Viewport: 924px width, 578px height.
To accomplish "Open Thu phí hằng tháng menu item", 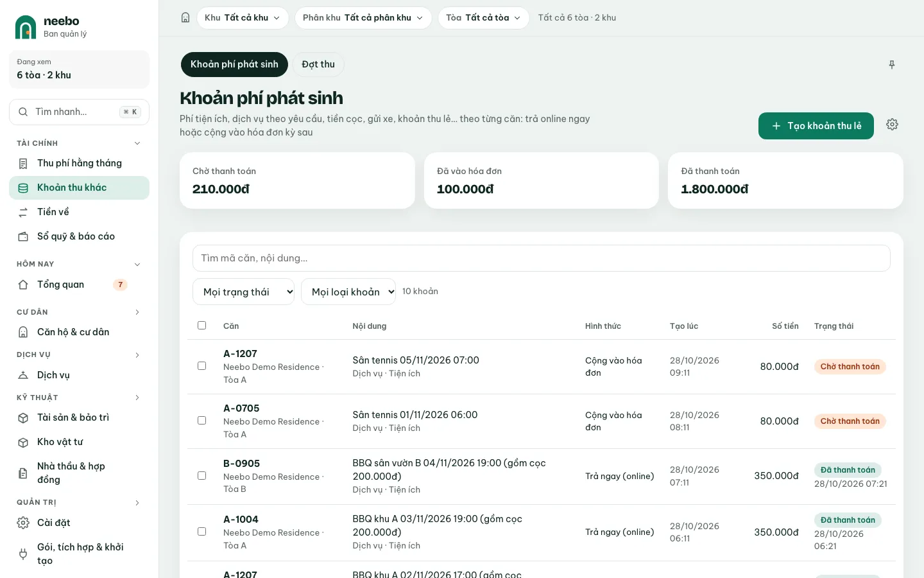I will click(80, 164).
